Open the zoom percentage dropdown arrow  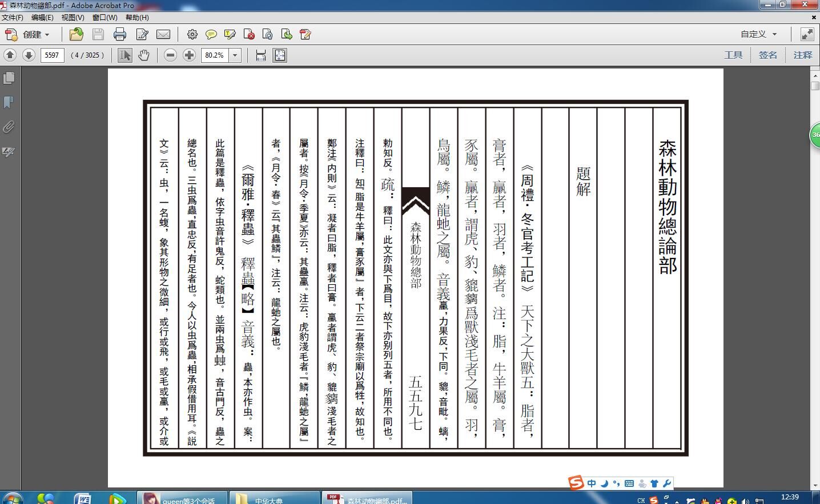click(x=235, y=55)
